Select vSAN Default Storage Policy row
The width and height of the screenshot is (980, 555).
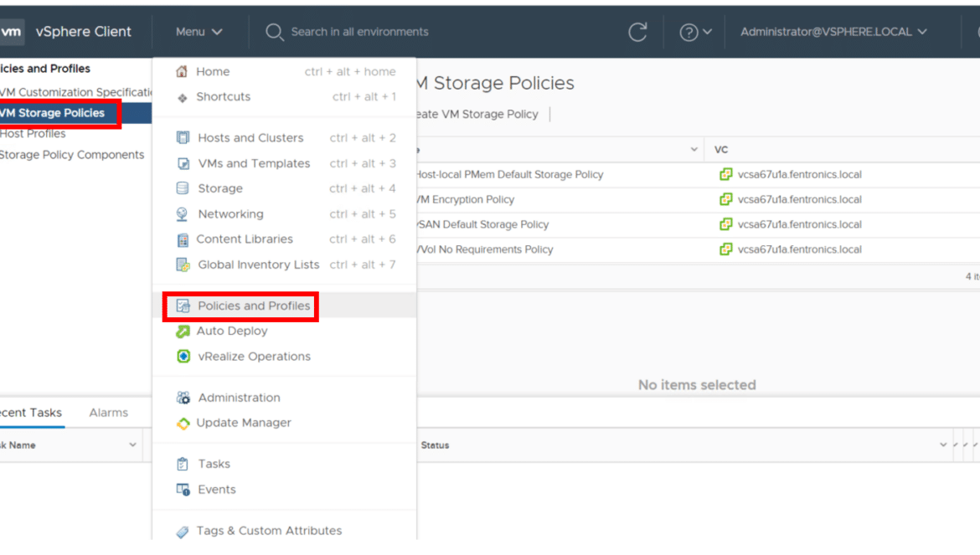click(x=698, y=224)
